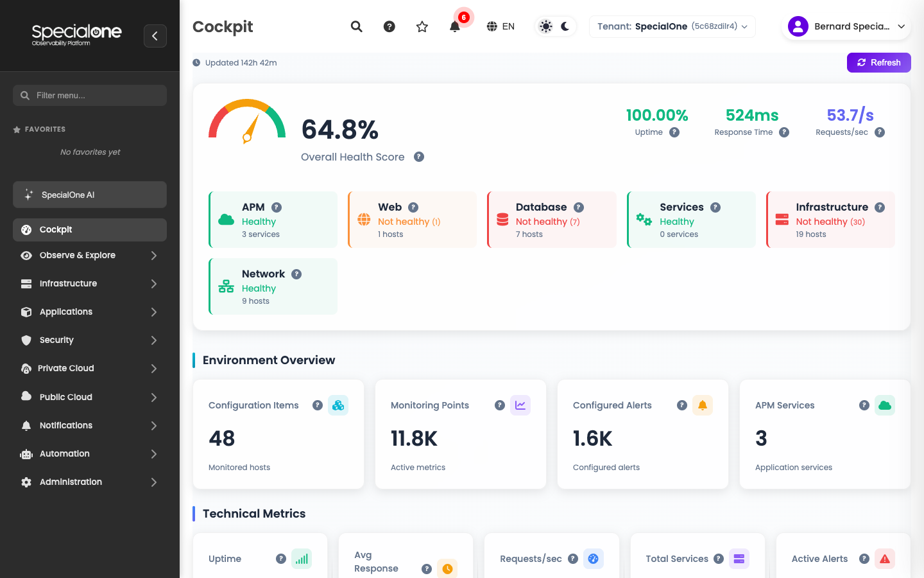The image size is (924, 578).
Task: Select Cockpit in sidebar menu
Action: [x=90, y=230]
